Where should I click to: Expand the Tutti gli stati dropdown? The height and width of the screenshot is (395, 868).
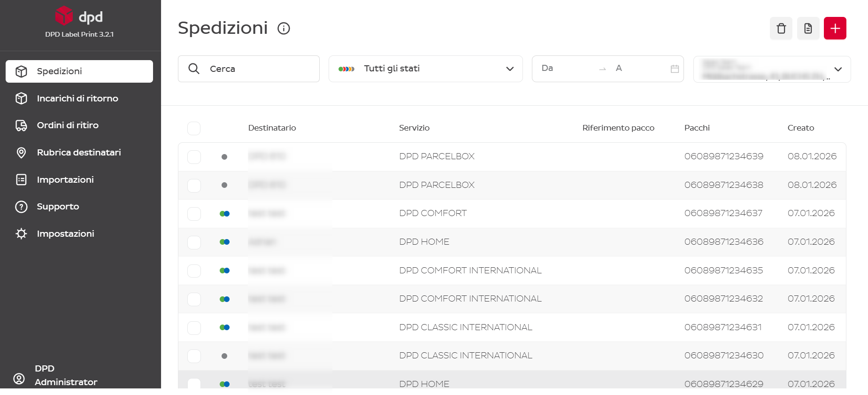click(x=509, y=69)
